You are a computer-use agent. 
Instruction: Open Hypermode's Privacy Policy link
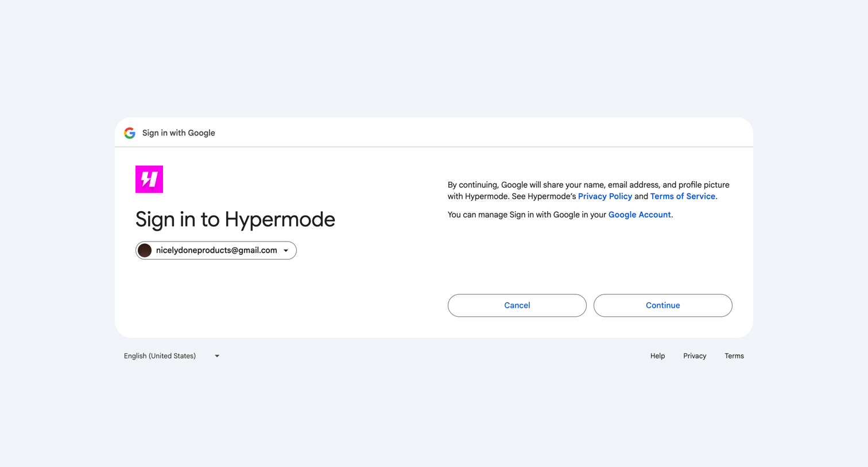[x=605, y=196]
